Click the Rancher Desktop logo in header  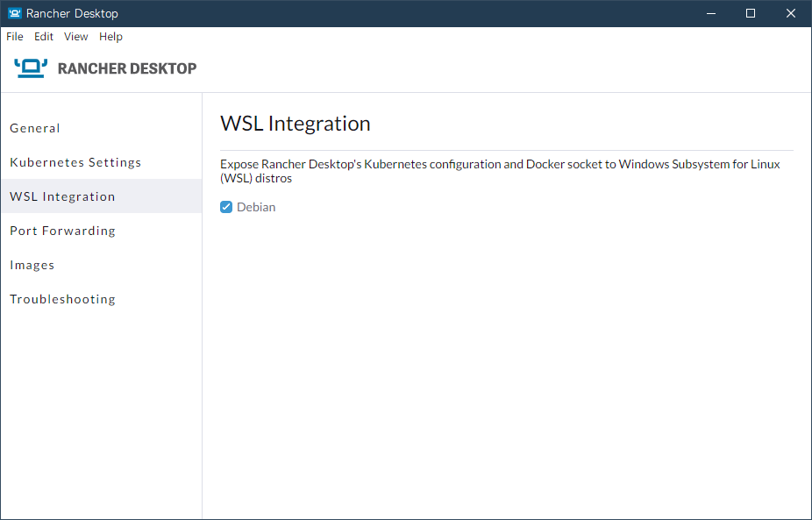31,68
